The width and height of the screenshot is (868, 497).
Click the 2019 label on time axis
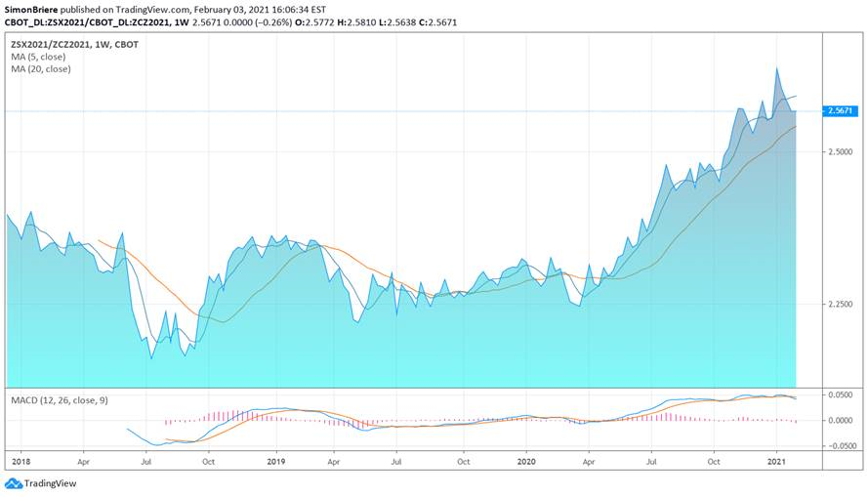click(276, 460)
